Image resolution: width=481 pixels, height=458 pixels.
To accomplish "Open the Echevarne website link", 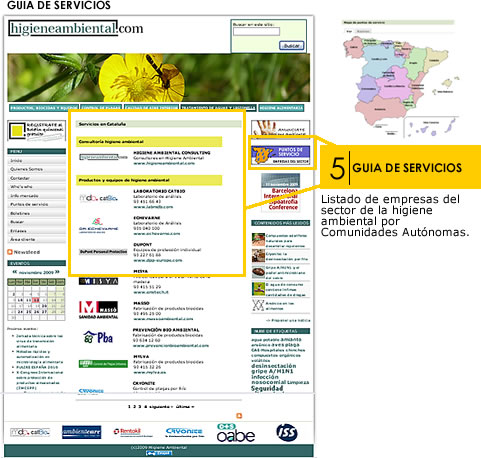I will click(x=157, y=234).
